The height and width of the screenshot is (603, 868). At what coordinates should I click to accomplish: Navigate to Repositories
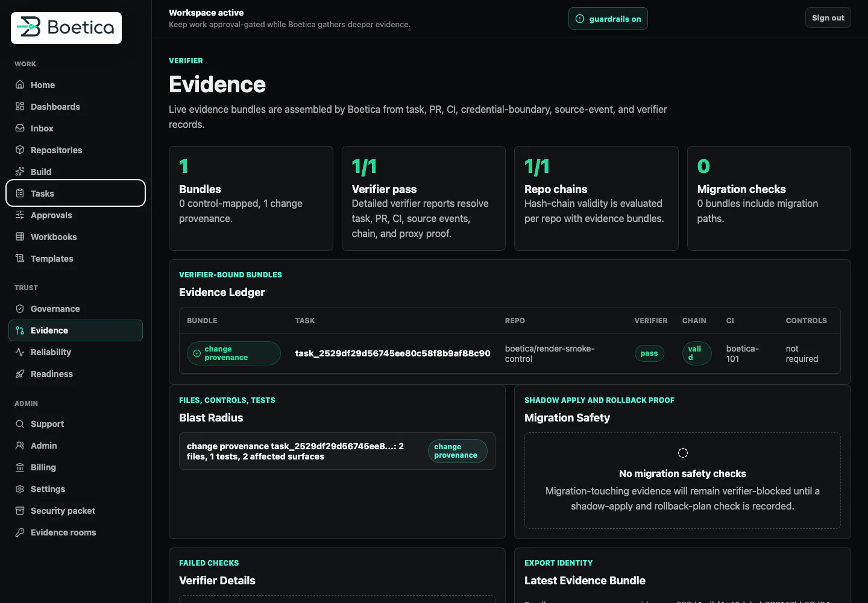[75, 150]
